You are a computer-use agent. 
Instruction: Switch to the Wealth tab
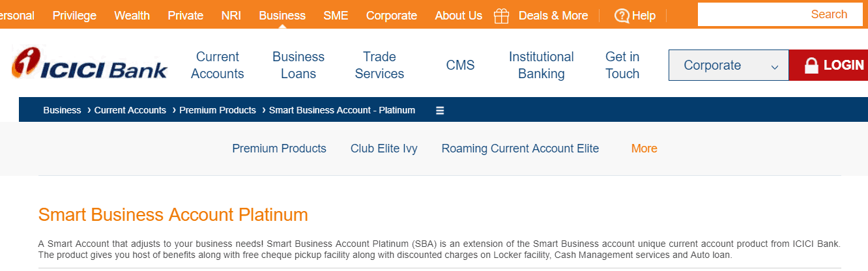(132, 15)
